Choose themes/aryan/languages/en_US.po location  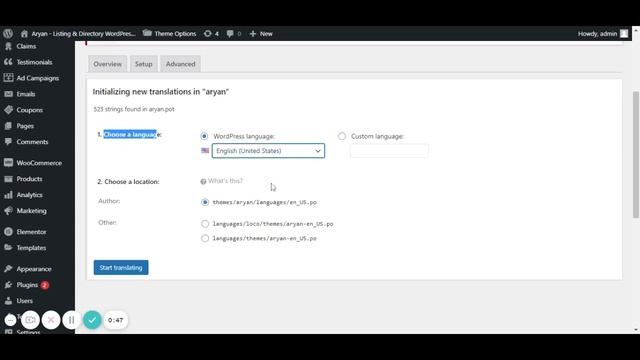coord(205,202)
